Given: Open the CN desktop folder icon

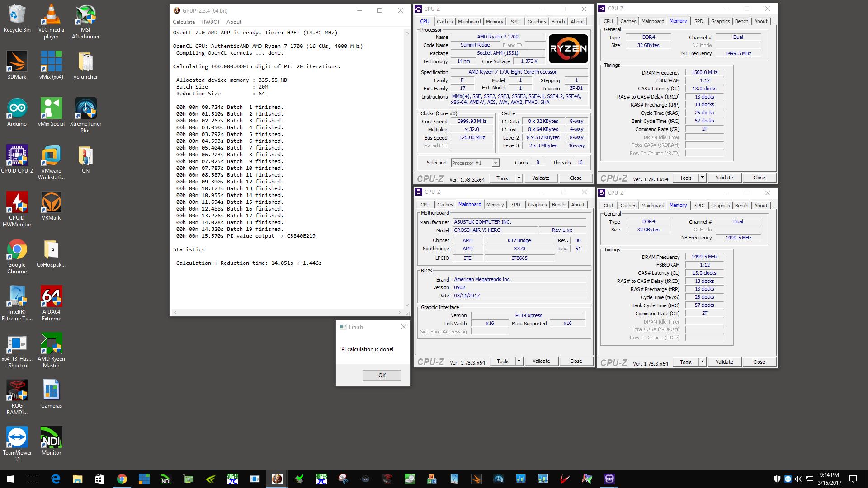Looking at the screenshot, I should coord(85,160).
